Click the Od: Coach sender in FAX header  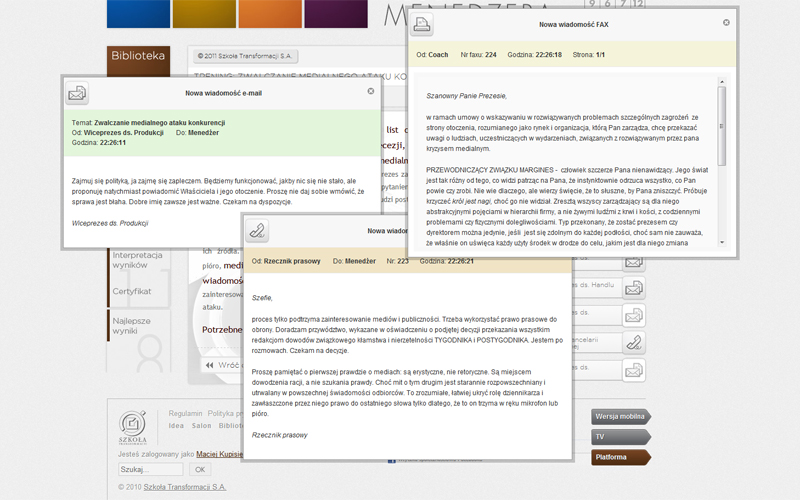coord(432,55)
